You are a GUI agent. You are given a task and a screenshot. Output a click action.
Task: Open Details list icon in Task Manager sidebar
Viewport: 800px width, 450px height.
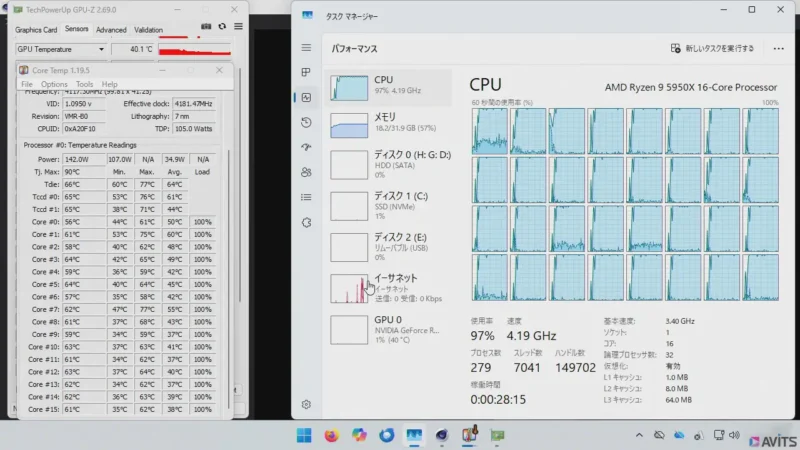click(x=306, y=197)
